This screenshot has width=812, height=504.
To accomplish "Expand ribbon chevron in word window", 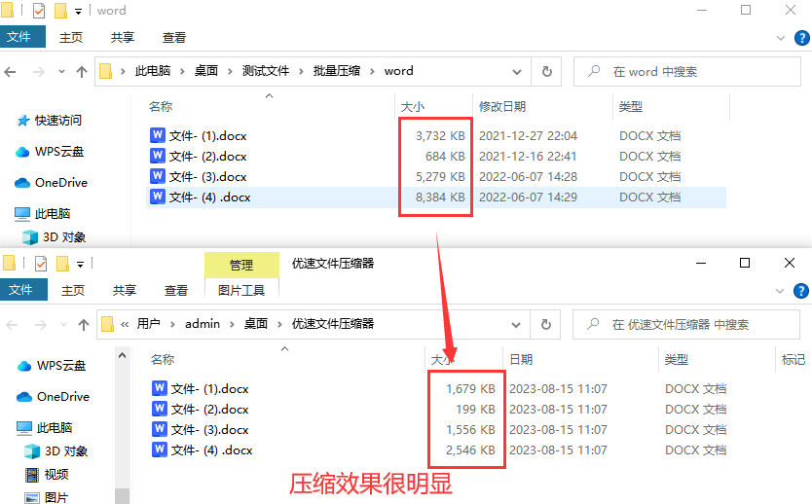I will 781,38.
